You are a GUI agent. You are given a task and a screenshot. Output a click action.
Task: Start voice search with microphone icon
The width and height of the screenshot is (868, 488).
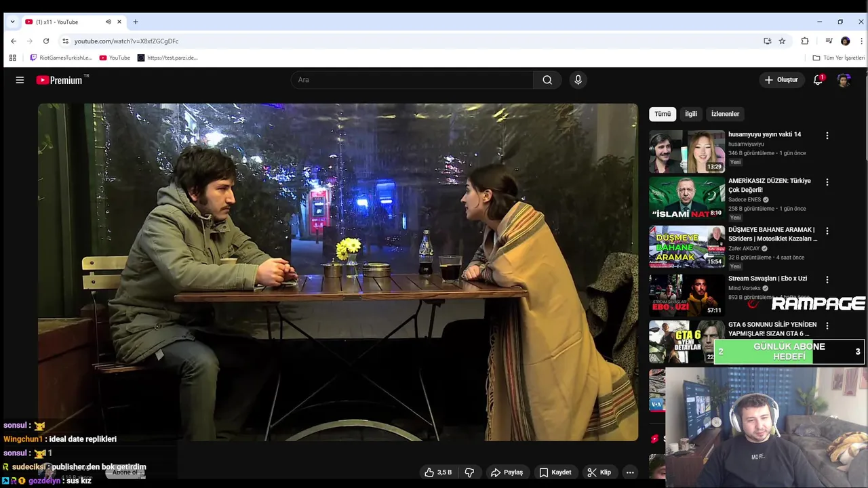(578, 80)
